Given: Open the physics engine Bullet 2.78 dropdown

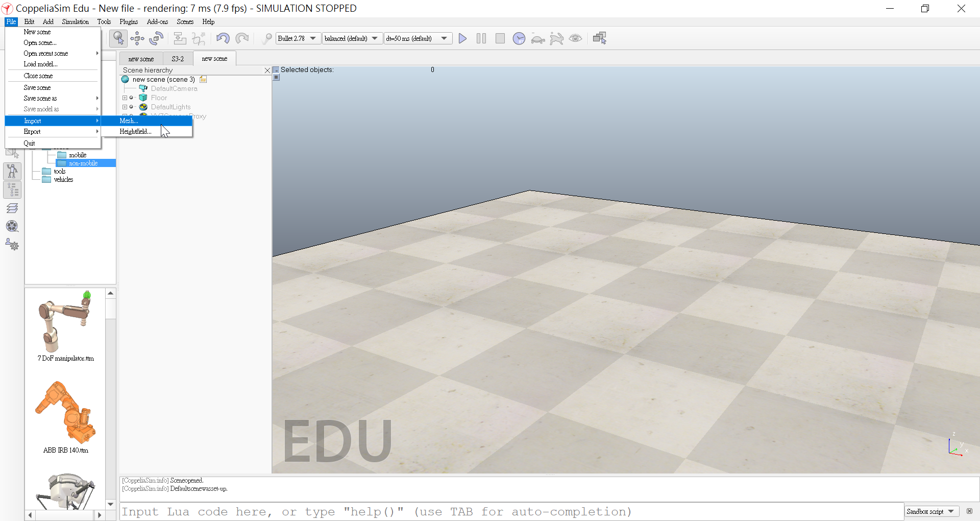Looking at the screenshot, I should pos(299,38).
